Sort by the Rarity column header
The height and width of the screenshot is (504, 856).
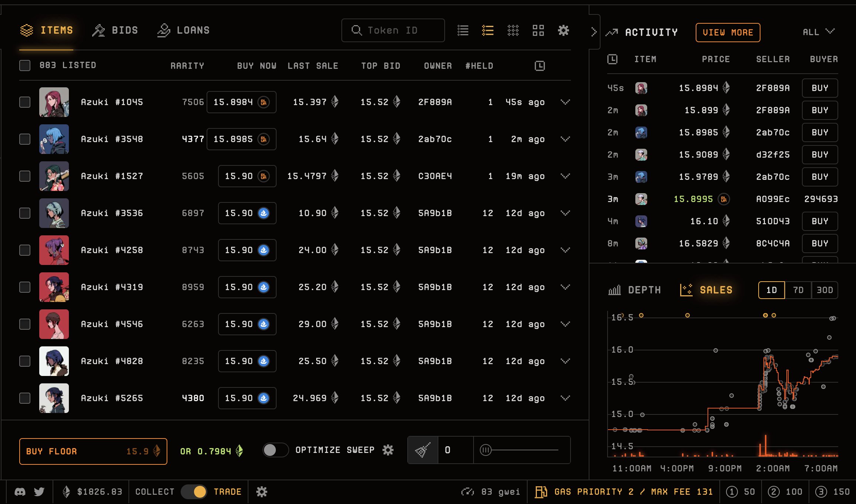tap(187, 66)
